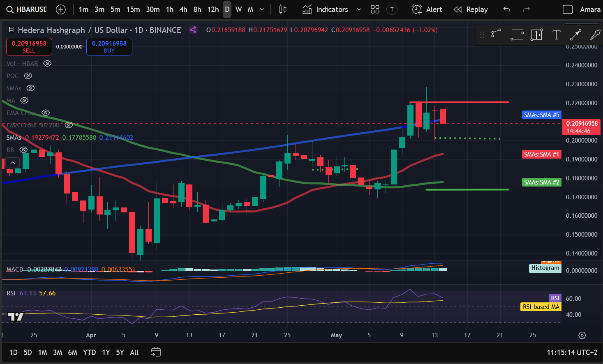Click the current price 0.20916958 label

pos(581,127)
